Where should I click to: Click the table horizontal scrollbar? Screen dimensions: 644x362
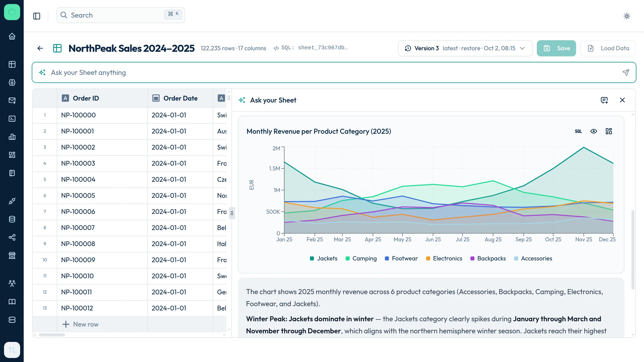[x=52, y=335]
